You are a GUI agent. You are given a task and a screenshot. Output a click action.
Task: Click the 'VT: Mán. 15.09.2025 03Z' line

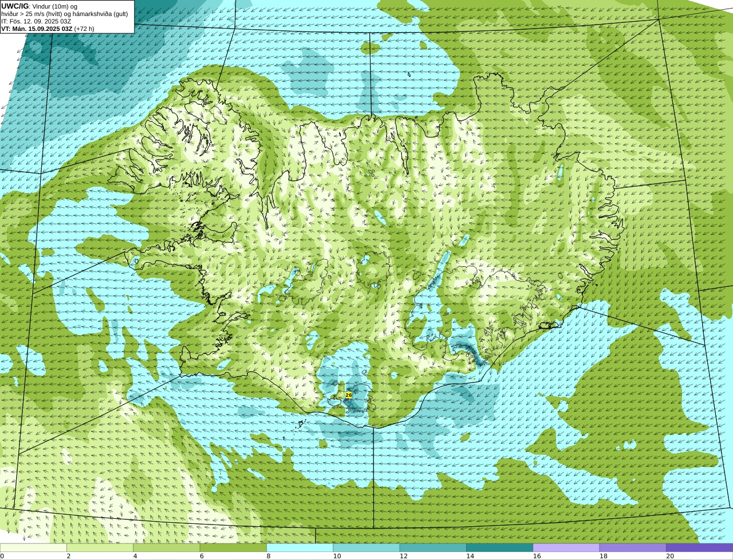coord(48,29)
